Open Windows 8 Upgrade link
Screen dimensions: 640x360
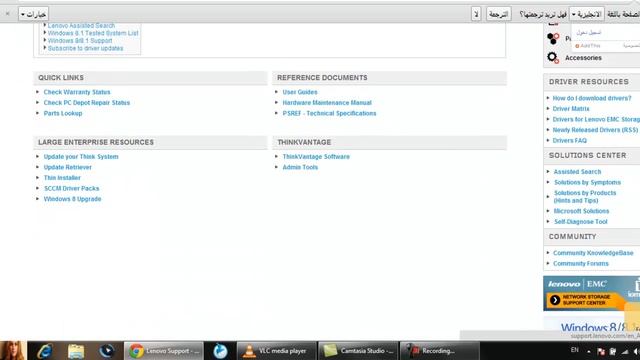[72, 199]
